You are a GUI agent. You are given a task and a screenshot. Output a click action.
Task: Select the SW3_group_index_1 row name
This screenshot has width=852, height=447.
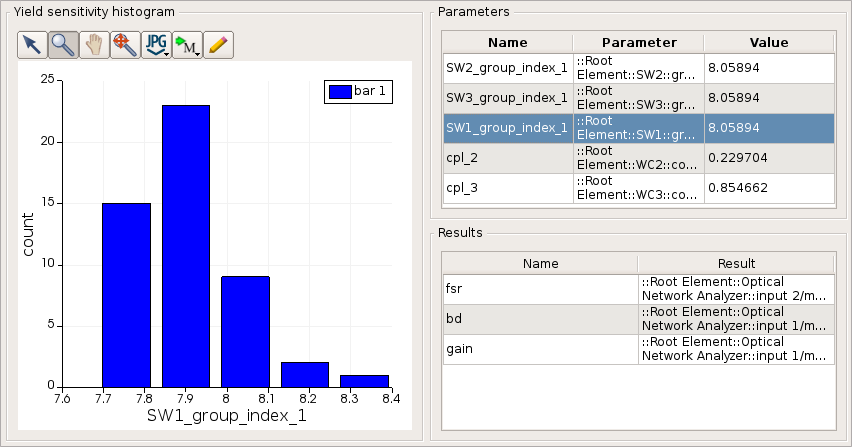(506, 98)
